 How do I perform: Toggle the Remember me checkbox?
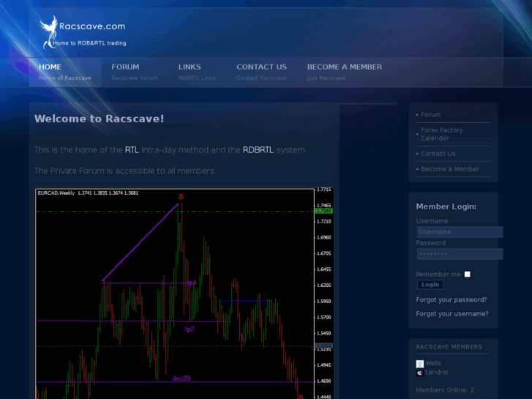click(x=468, y=275)
